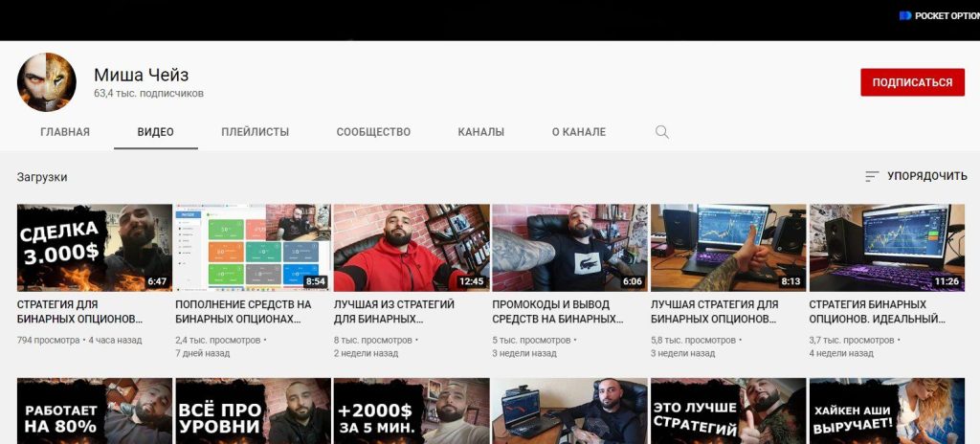This screenshot has height=444, width=980.
Task: Click the channel search magnifier icon
Action: point(662,132)
